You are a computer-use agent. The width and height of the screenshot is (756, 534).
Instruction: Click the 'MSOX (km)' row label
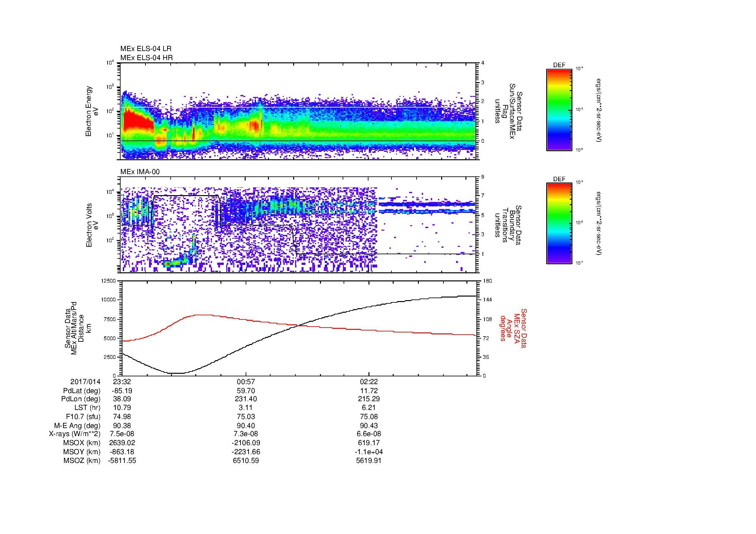tap(82, 443)
